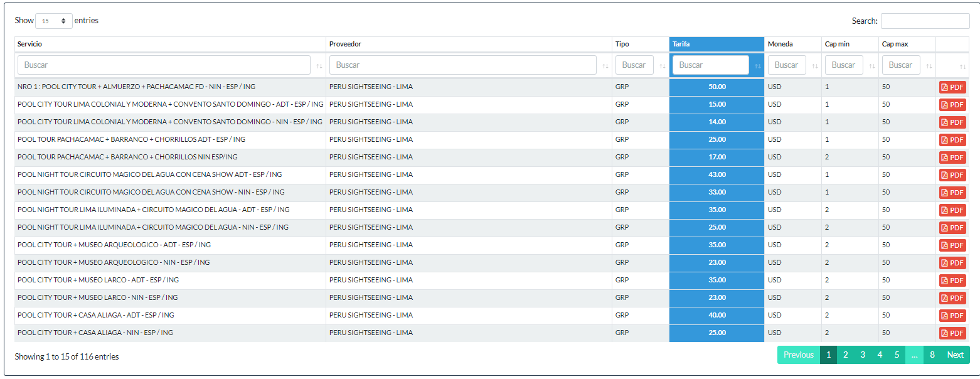
Task: Toggle sort arrows in Tarifa column
Action: pyautogui.click(x=758, y=66)
